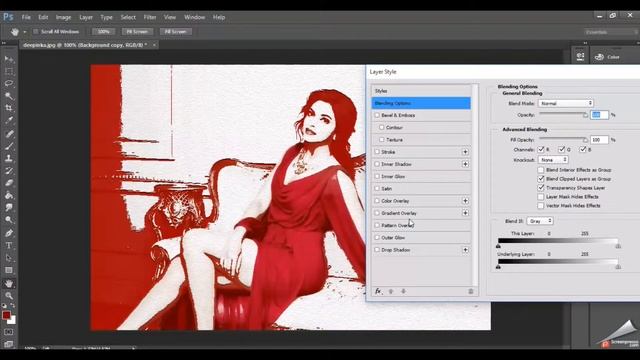Uncheck Transparency Shapes Layer
This screenshot has height=360, width=640.
click(x=541, y=188)
